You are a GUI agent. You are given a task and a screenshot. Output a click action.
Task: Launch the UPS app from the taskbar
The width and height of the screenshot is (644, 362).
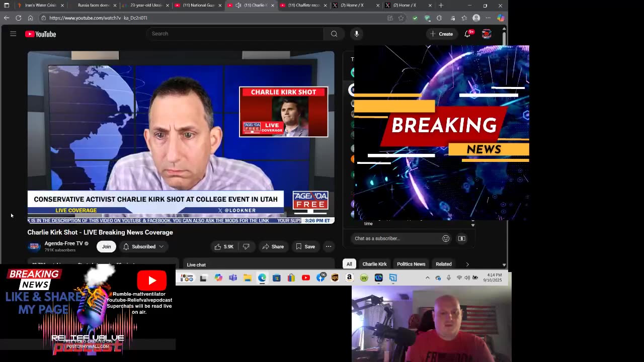pyautogui.click(x=335, y=278)
